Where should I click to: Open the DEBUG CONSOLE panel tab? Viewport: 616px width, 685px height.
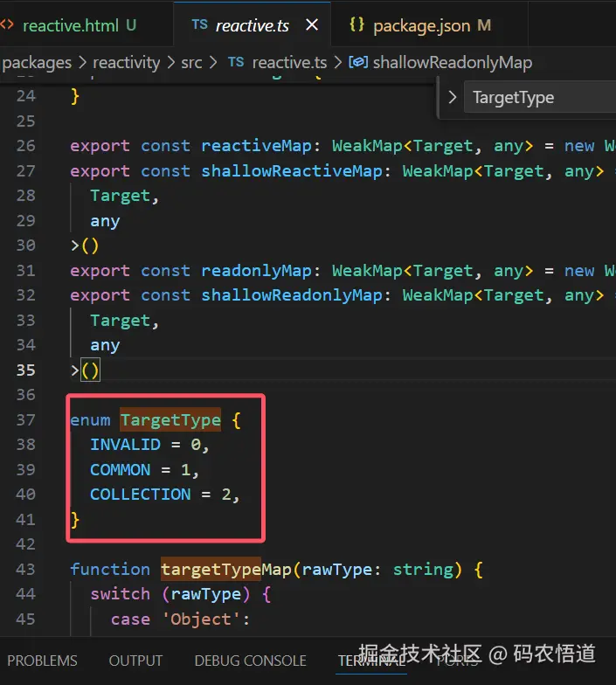pyautogui.click(x=250, y=661)
